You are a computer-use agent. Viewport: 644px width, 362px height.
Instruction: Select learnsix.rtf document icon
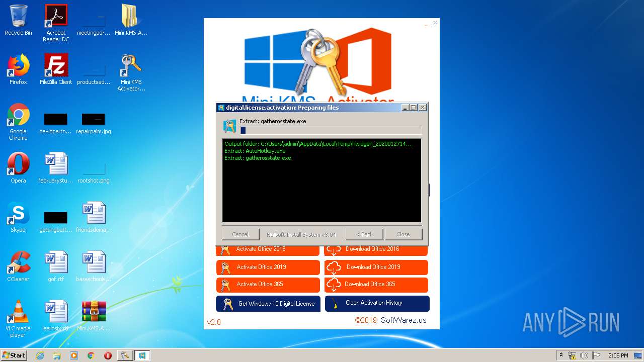56,316
